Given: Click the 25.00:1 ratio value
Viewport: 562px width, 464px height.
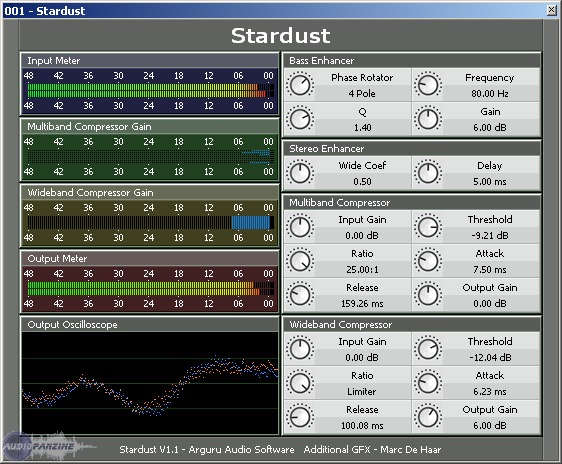Looking at the screenshot, I should pyautogui.click(x=362, y=269).
